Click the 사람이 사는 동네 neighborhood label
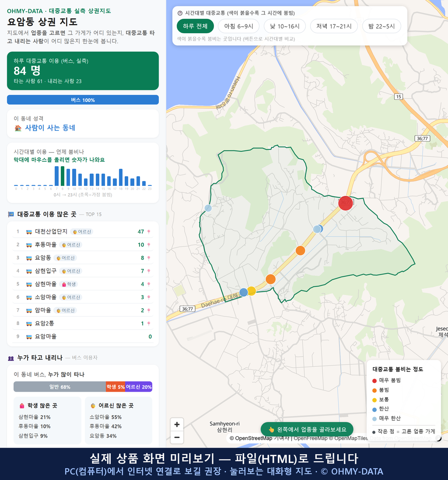Viewport: 448px width, 480px height. point(50,128)
